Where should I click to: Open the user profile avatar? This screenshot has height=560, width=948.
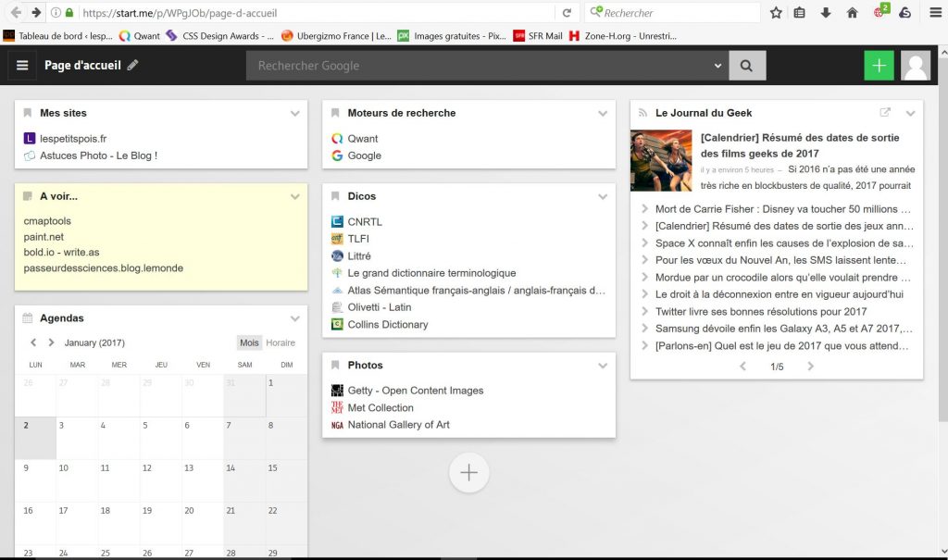coord(916,66)
